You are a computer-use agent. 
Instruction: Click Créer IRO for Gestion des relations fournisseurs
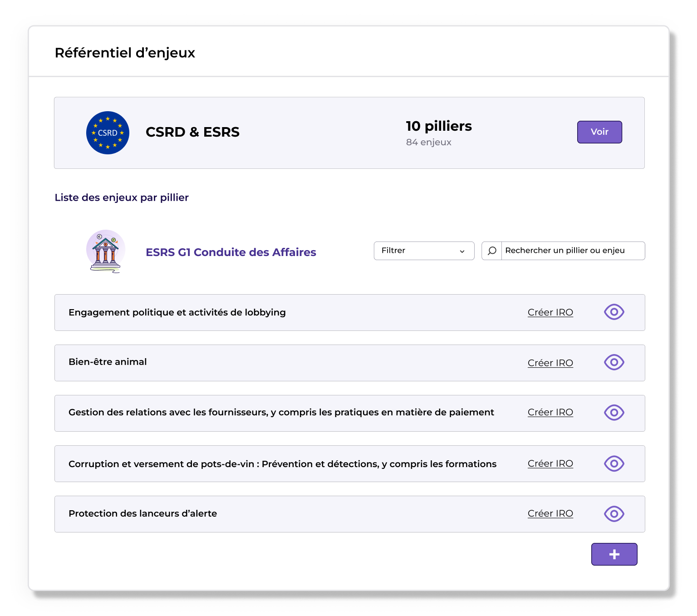pyautogui.click(x=550, y=412)
